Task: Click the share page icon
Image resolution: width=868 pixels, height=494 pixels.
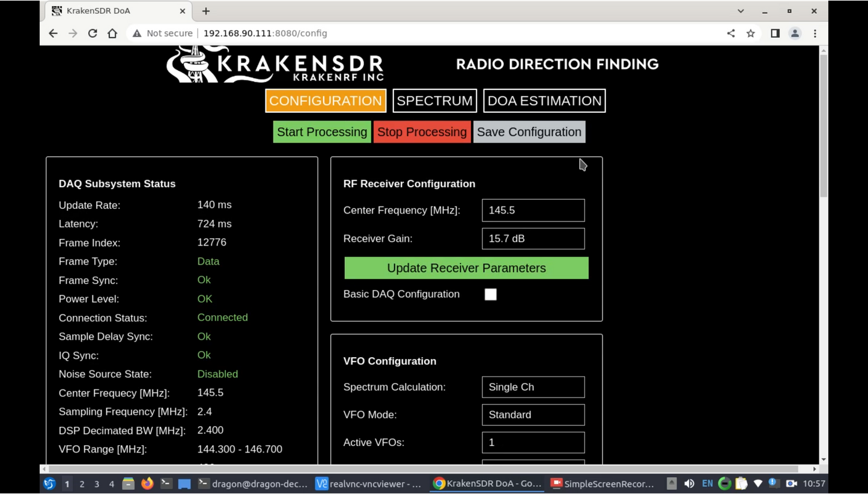Action: [730, 34]
